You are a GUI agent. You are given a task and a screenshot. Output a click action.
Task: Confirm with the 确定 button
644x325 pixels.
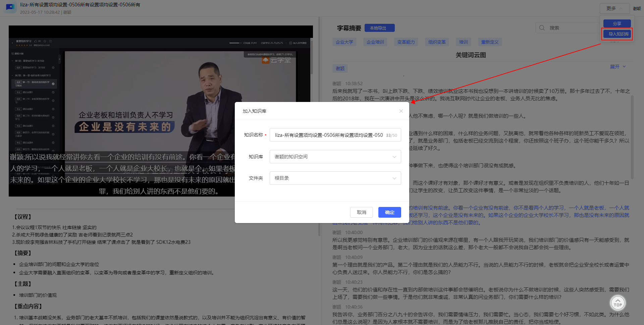tap(389, 212)
